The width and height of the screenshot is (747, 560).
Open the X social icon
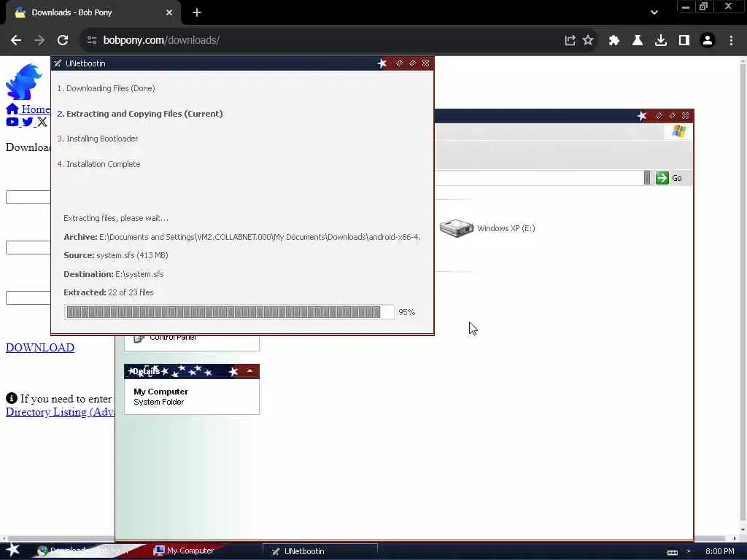[42, 122]
